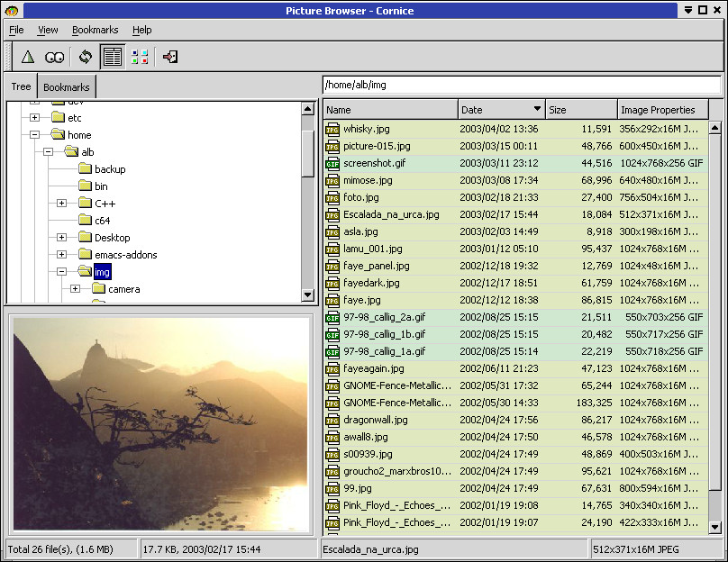728x562 pixels.
Task: Switch to thumbnails view mode
Action: click(140, 57)
